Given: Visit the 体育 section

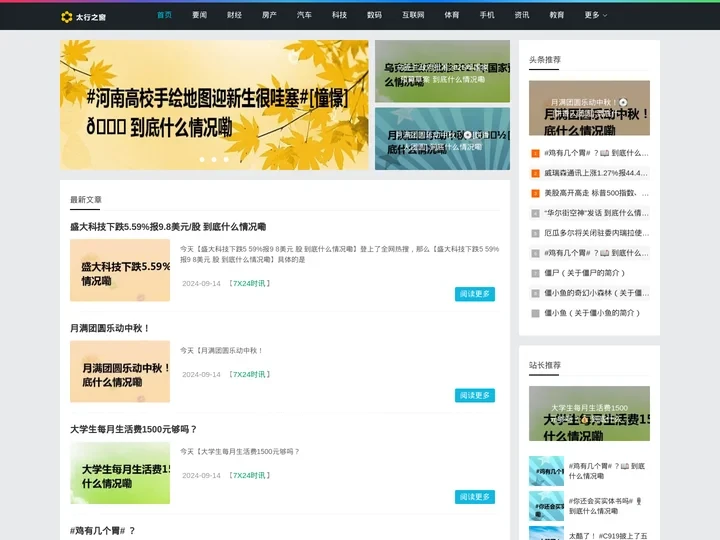Looking at the screenshot, I should [452, 15].
